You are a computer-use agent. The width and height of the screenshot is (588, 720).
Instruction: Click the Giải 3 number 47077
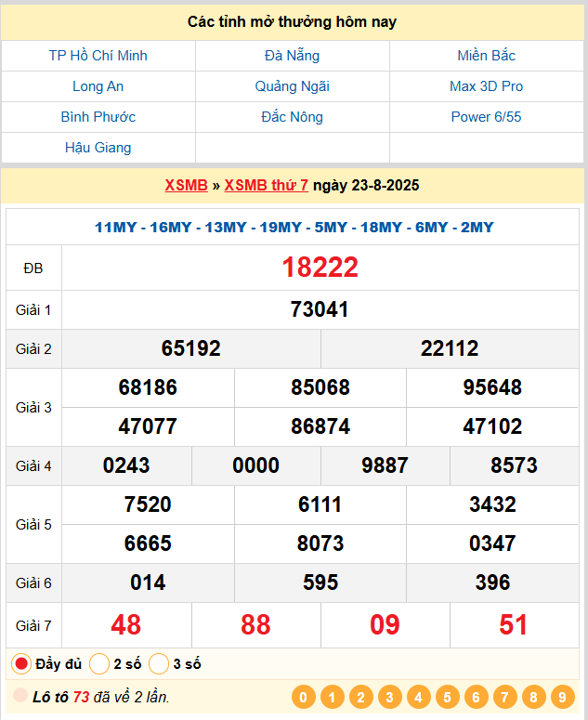coord(148,426)
